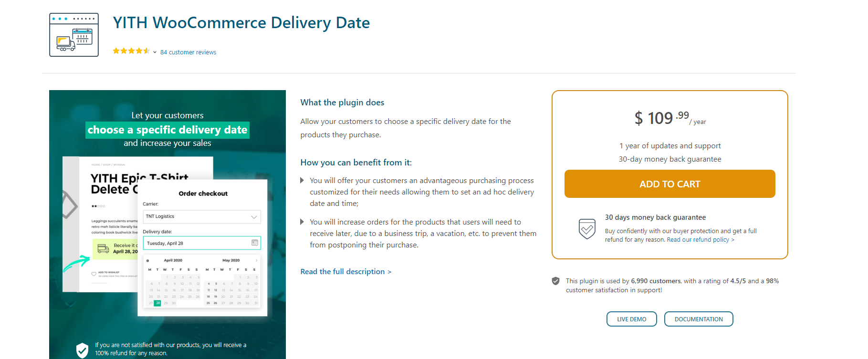
Task: Click the verified badge next to plugin usage stats
Action: pos(555,281)
